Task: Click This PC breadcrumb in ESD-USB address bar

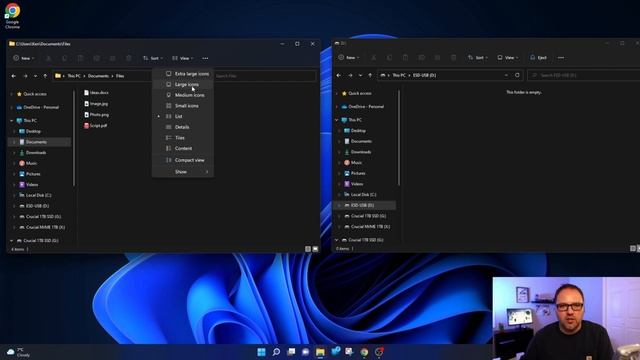Action: 399,75
